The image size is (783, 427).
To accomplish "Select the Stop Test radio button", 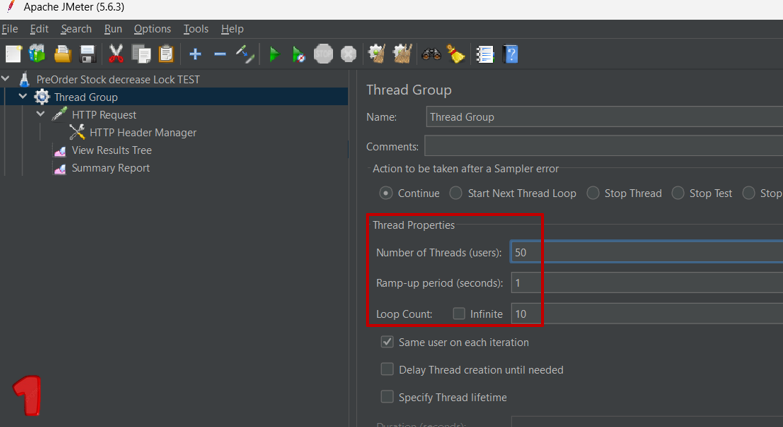I will tap(678, 193).
